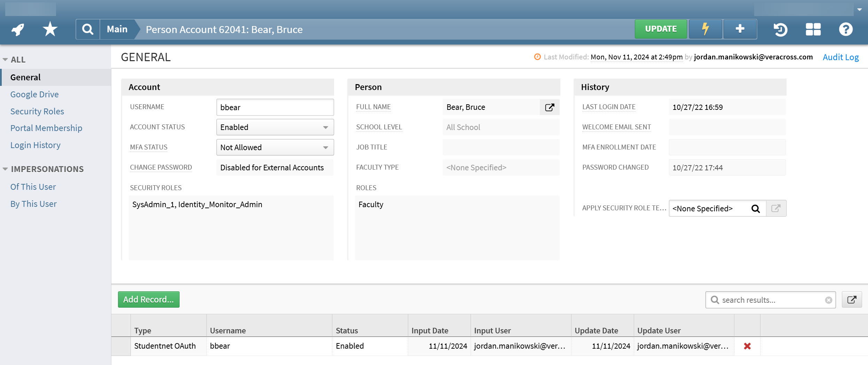Click the Add Record button
The image size is (868, 365).
[x=149, y=299]
